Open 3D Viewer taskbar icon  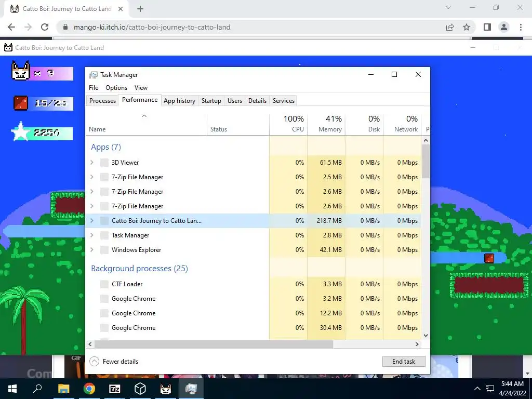click(x=140, y=389)
